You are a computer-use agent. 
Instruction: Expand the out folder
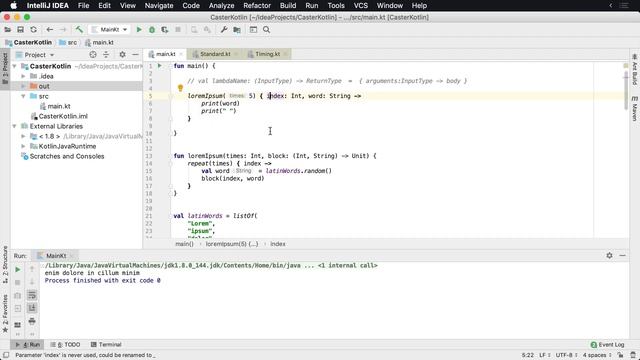[23, 86]
